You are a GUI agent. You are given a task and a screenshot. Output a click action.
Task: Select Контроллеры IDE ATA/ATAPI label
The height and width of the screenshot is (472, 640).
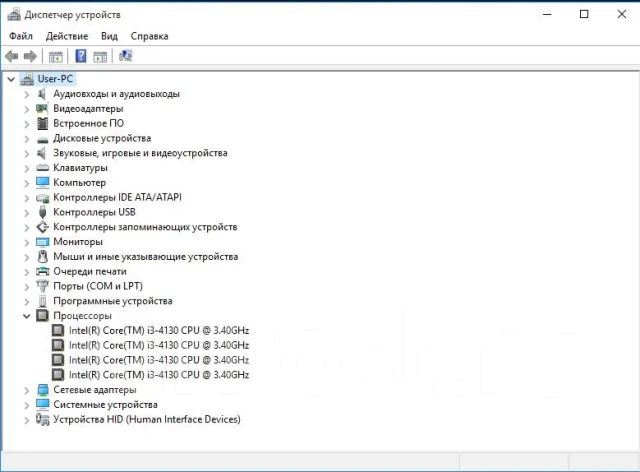coord(118,197)
